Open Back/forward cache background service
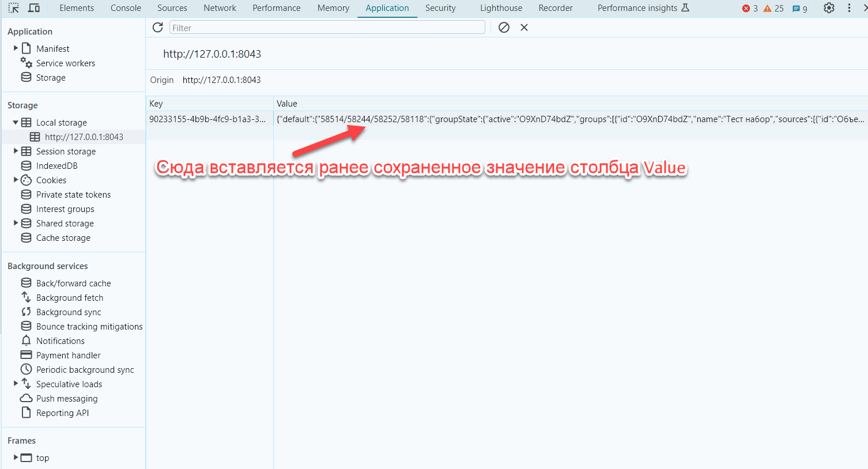868x469 pixels. tap(73, 283)
